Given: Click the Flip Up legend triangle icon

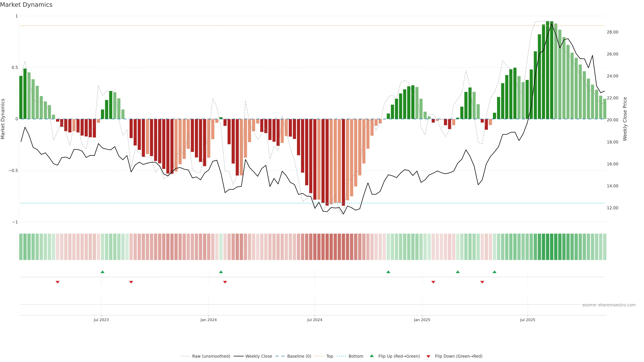Looking at the screenshot, I should (372, 356).
